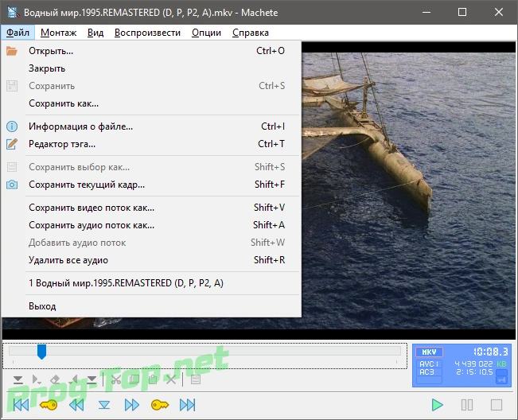Choose Выход to exit Machete
This screenshot has width=518, height=420.
151,306
